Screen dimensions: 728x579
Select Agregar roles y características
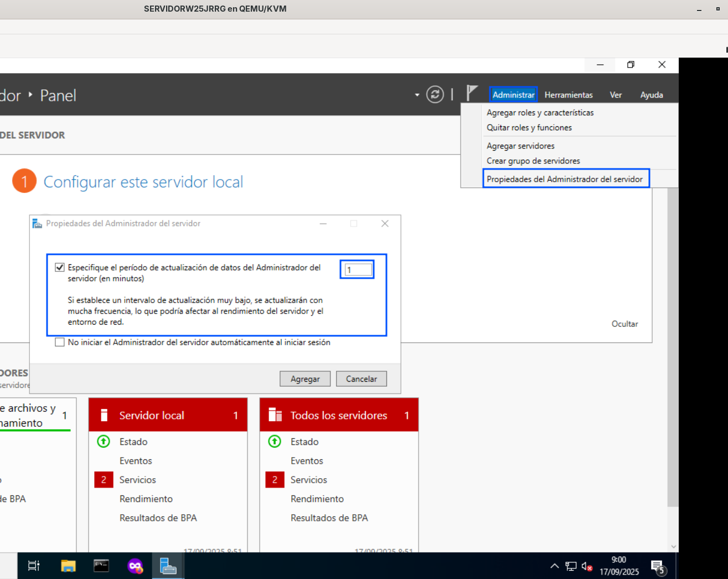tap(540, 112)
